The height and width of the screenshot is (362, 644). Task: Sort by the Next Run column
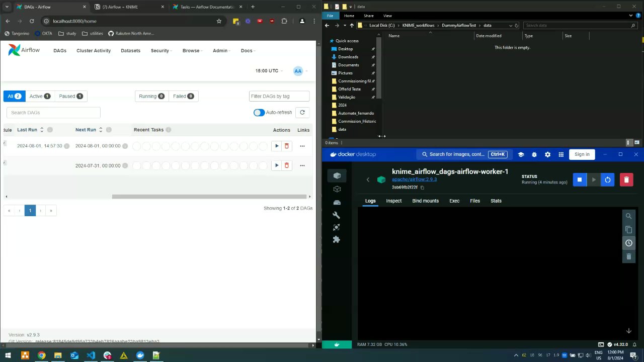[x=89, y=130]
